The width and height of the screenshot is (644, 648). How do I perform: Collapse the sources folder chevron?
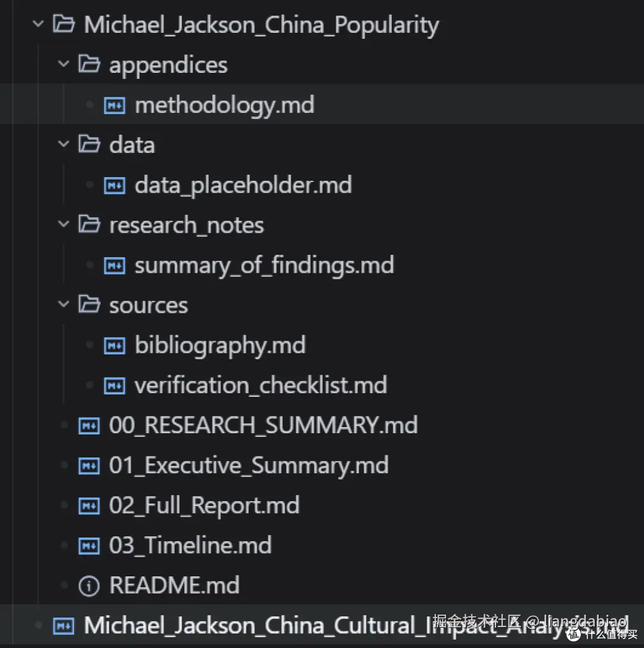(63, 304)
